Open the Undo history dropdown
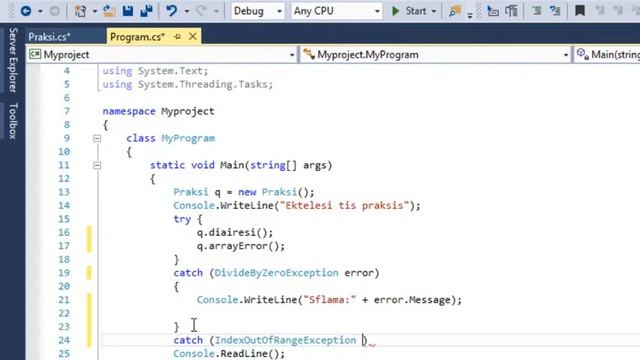Image resolution: width=640 pixels, height=360 pixels. [x=187, y=11]
